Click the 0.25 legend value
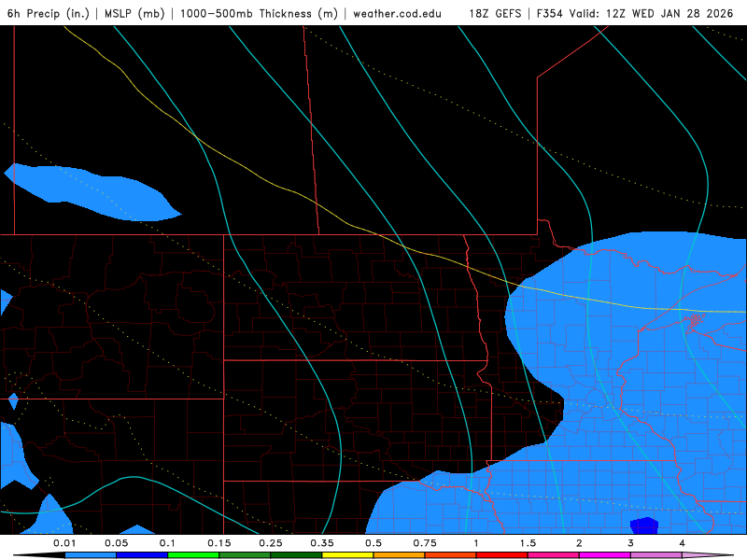 [x=271, y=543]
